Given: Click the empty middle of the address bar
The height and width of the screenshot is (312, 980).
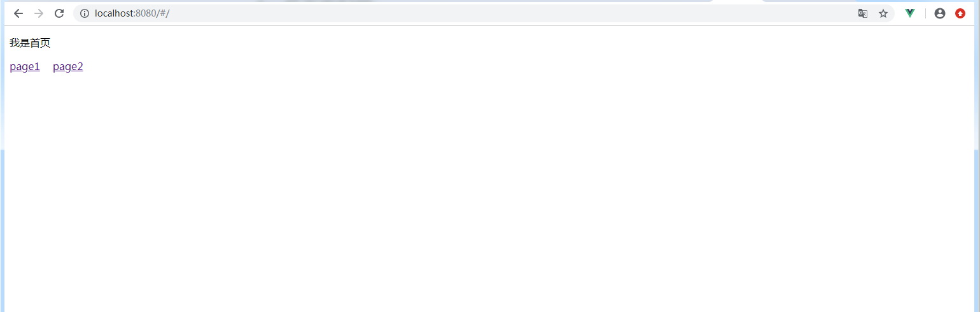Looking at the screenshot, I should tap(509, 13).
